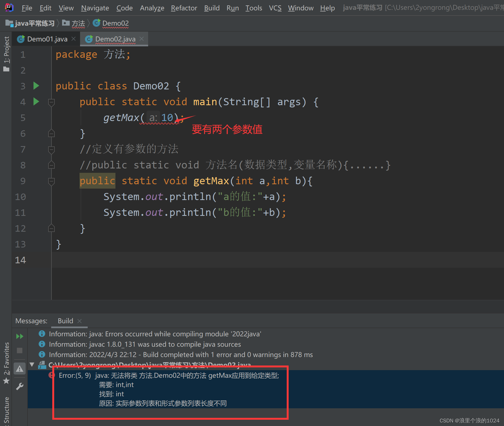Select the Demo02 class icon in breadcrumb

[x=97, y=23]
